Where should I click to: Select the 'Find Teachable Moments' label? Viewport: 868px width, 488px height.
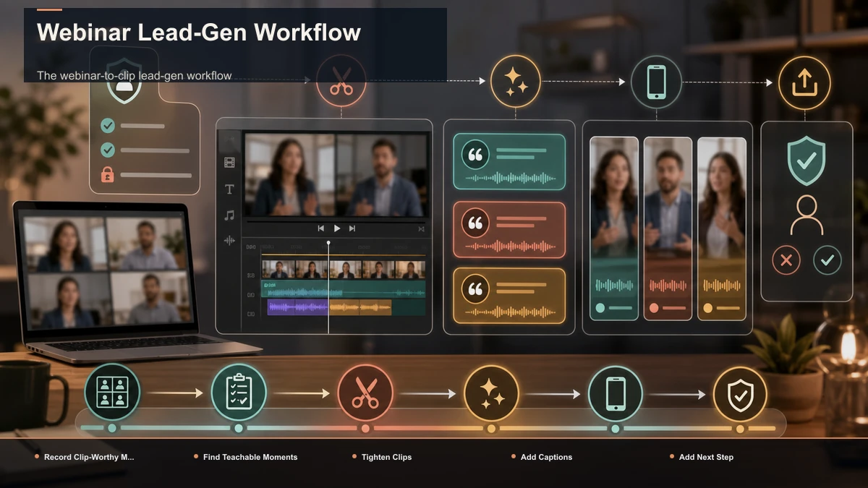tap(250, 457)
